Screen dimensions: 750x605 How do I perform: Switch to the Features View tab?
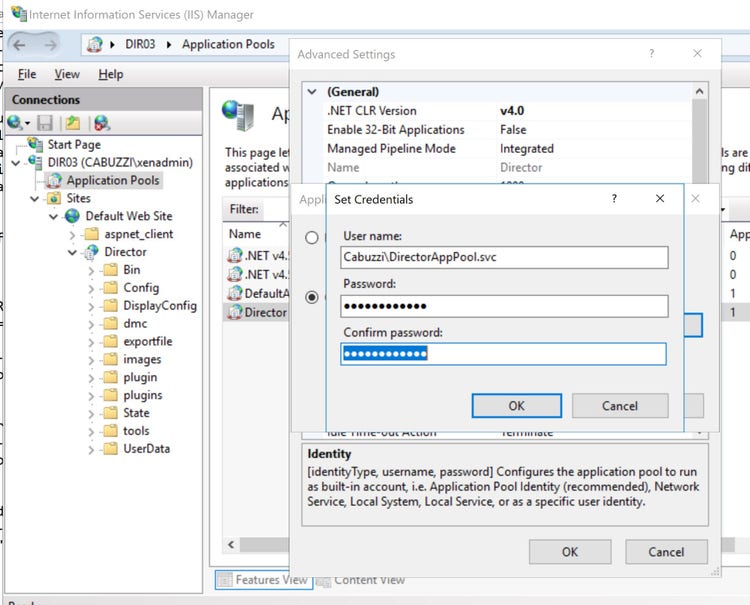264,580
